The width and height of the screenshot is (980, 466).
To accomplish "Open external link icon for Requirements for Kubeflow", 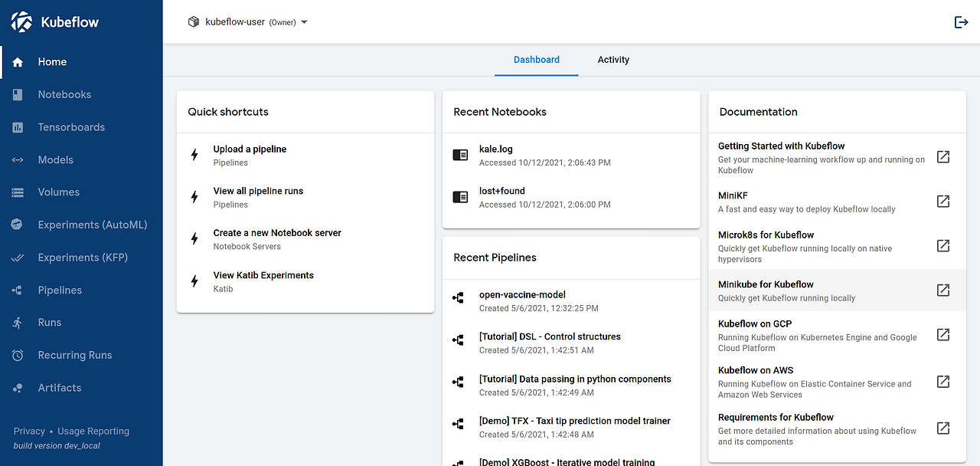I will click(x=943, y=428).
